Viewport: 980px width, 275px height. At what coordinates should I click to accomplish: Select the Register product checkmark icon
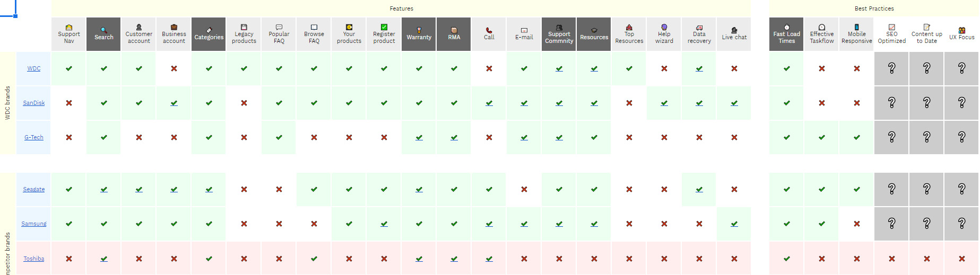coord(384,27)
